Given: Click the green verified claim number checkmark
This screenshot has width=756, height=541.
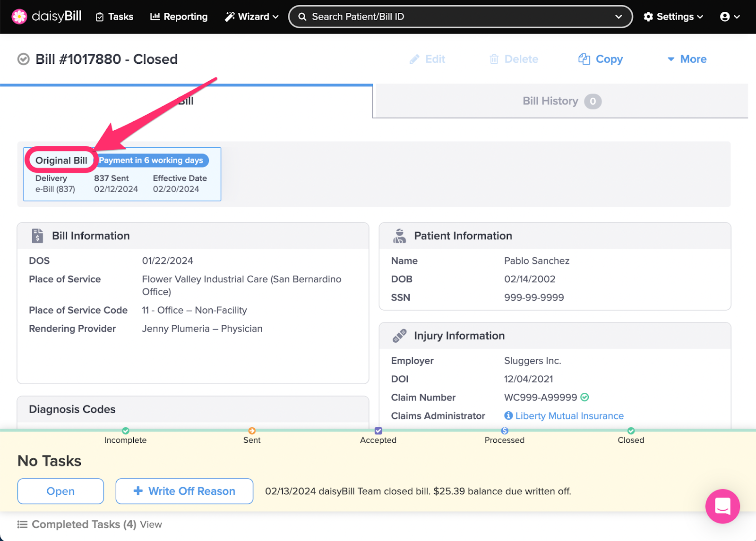Looking at the screenshot, I should 585,397.
